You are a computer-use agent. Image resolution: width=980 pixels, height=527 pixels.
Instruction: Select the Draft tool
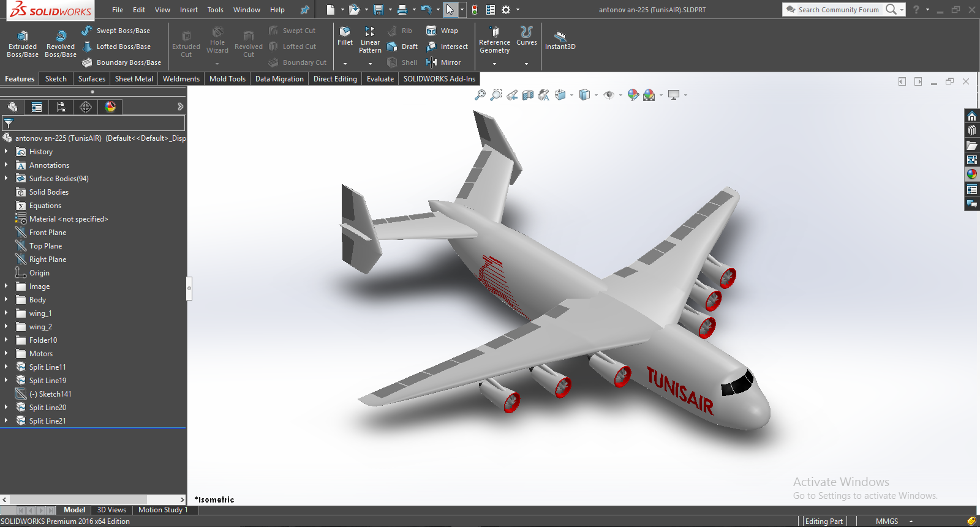click(x=402, y=47)
